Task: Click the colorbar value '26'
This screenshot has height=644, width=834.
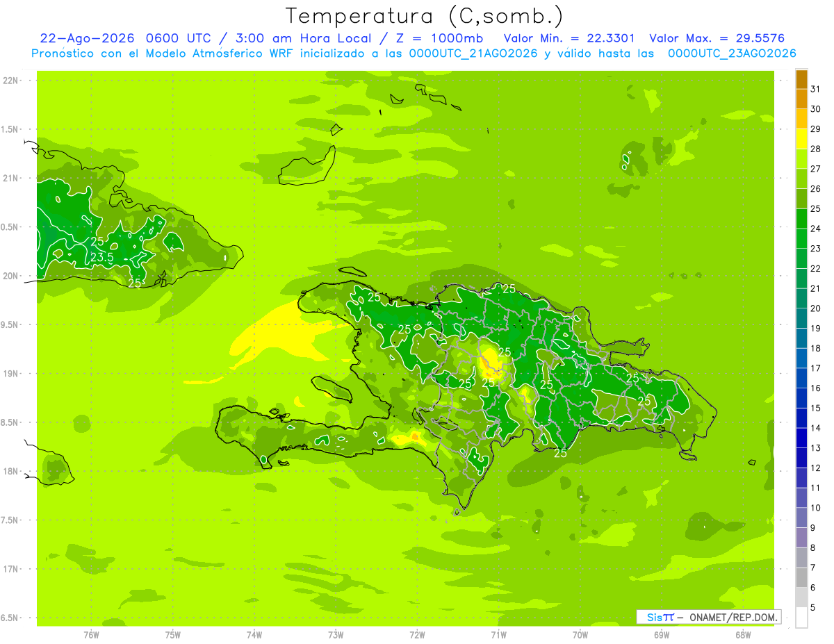Action: click(815, 189)
